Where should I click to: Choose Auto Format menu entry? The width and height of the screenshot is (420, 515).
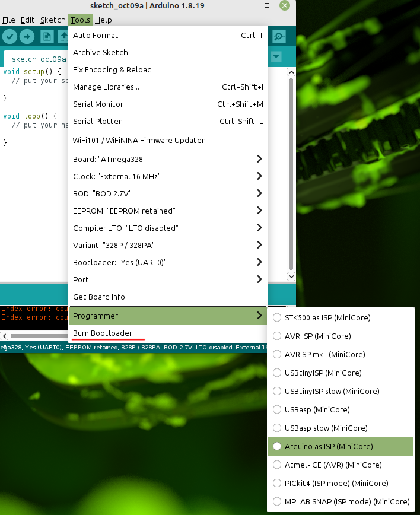[168, 35]
